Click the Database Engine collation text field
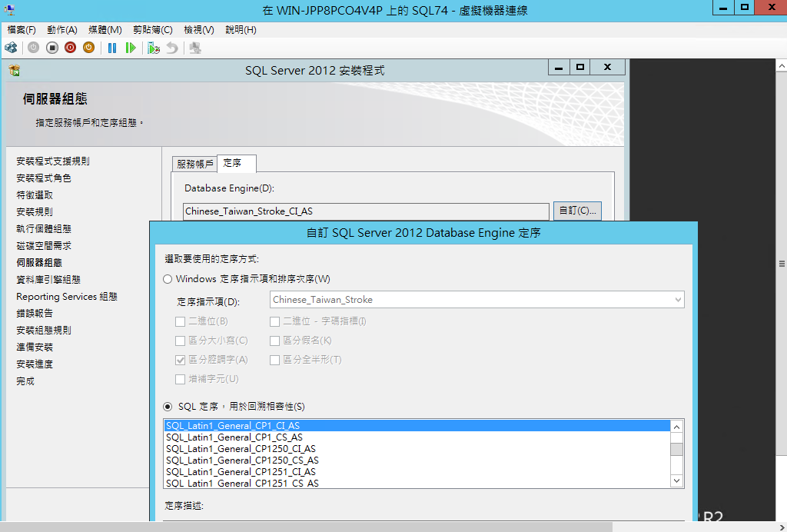This screenshot has width=787, height=532. pyautogui.click(x=366, y=211)
